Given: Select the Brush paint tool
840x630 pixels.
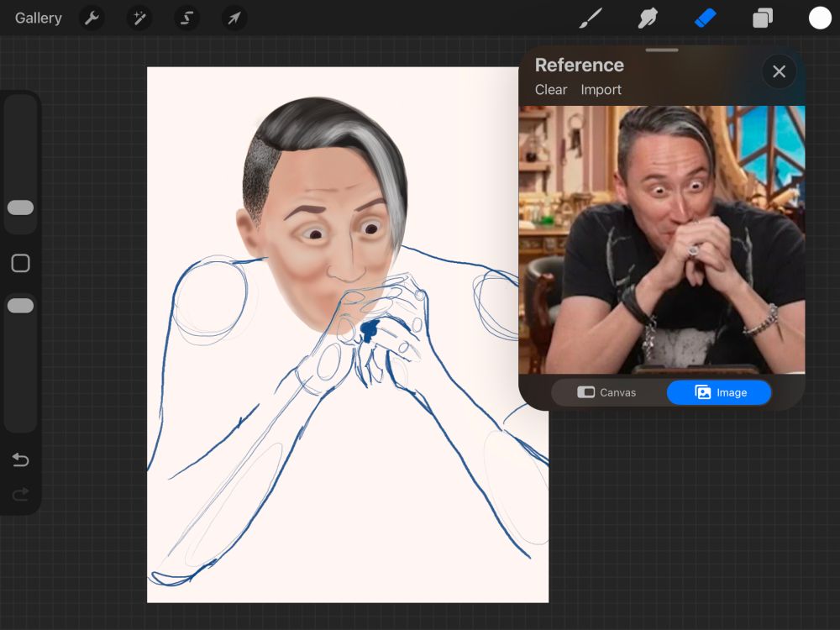Looking at the screenshot, I should point(591,18).
